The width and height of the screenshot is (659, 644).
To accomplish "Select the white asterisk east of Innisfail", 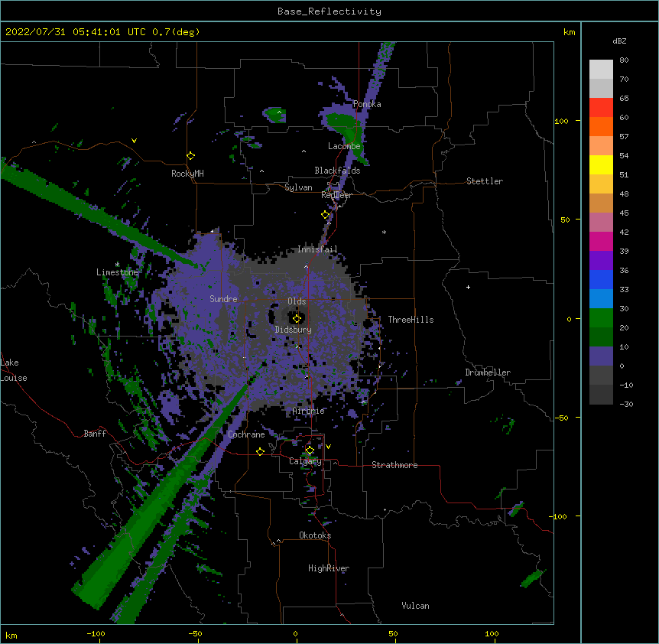I will pyautogui.click(x=384, y=232).
